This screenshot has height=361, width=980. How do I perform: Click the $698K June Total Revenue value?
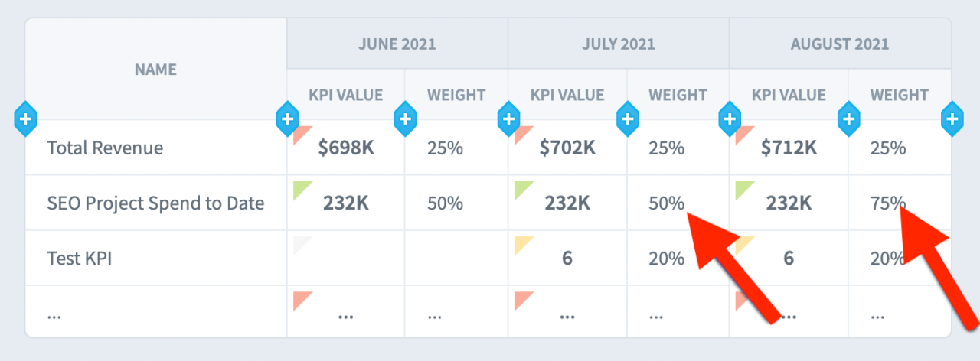click(346, 148)
